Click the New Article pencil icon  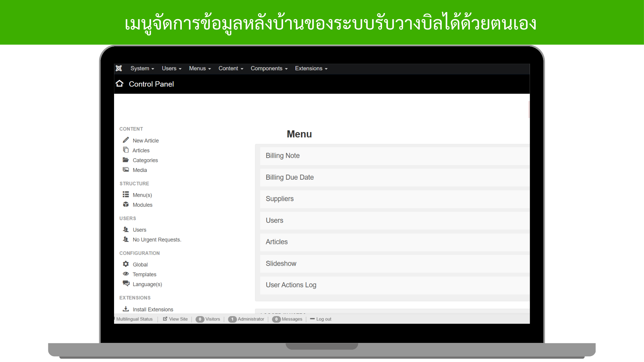[126, 140]
